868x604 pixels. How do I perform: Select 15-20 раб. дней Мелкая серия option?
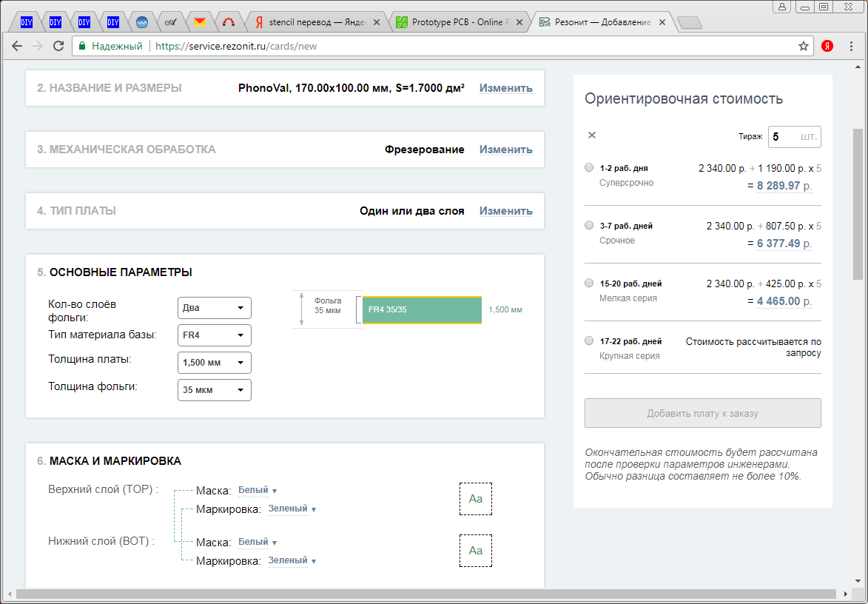pyautogui.click(x=589, y=283)
